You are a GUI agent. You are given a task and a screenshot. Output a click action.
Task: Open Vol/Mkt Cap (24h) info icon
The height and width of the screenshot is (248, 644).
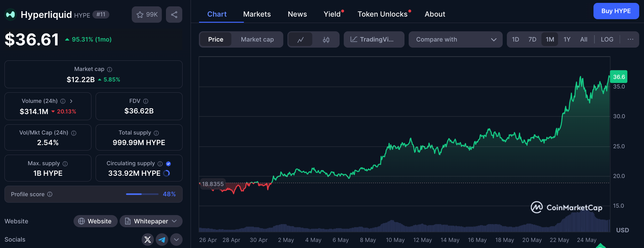(x=74, y=133)
